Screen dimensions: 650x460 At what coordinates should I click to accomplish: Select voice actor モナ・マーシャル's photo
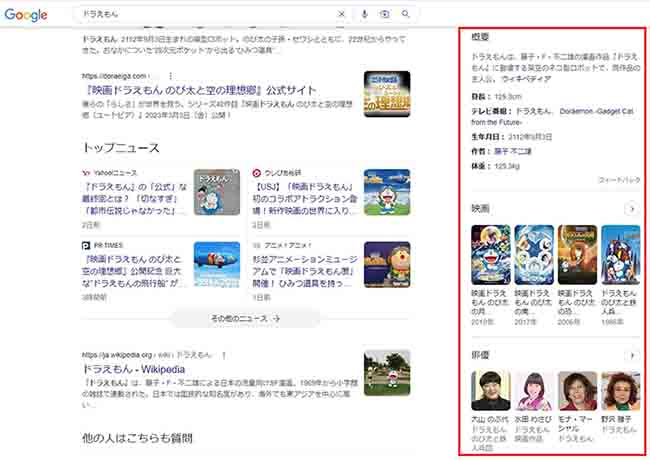pos(577,391)
